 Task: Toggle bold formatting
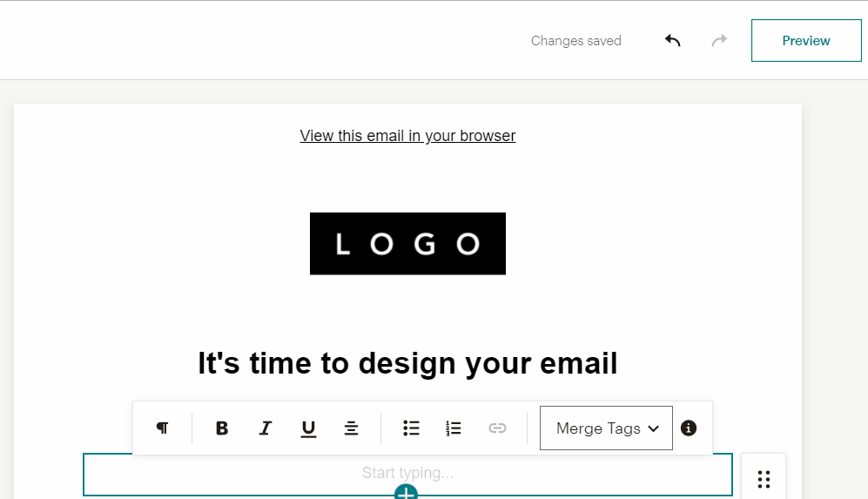pyautogui.click(x=222, y=428)
